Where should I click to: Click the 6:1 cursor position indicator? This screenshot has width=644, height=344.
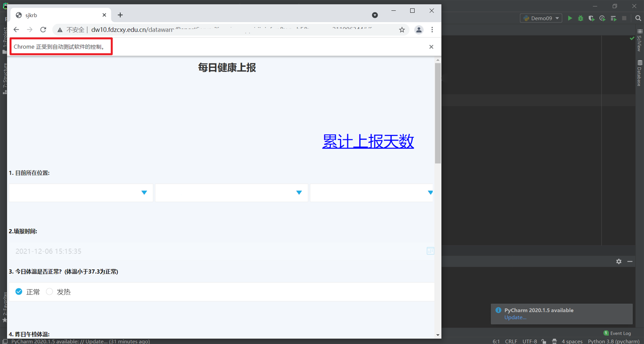pos(496,341)
